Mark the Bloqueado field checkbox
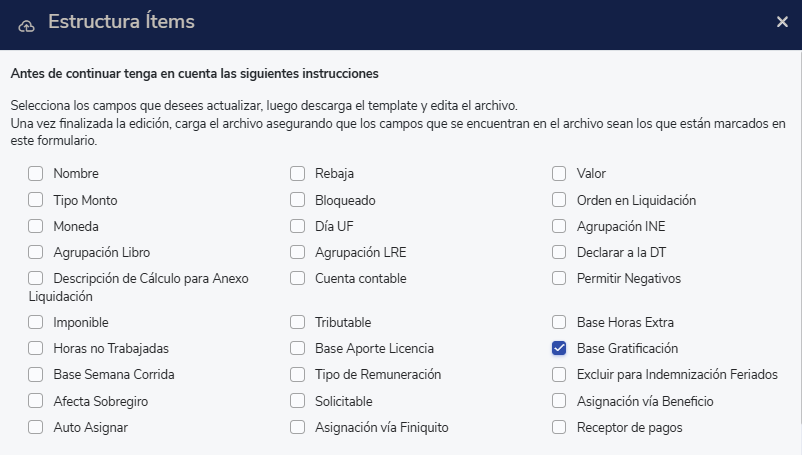This screenshot has width=802, height=455. 298,200
